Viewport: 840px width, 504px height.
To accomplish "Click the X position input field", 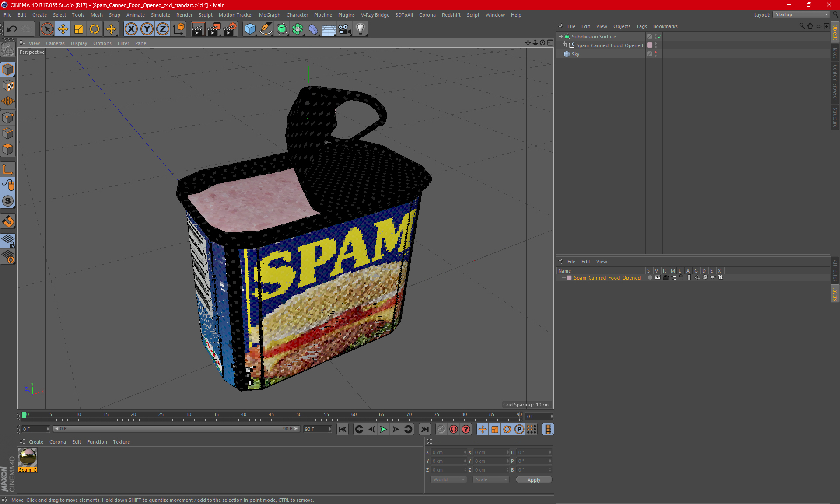I will pyautogui.click(x=448, y=452).
